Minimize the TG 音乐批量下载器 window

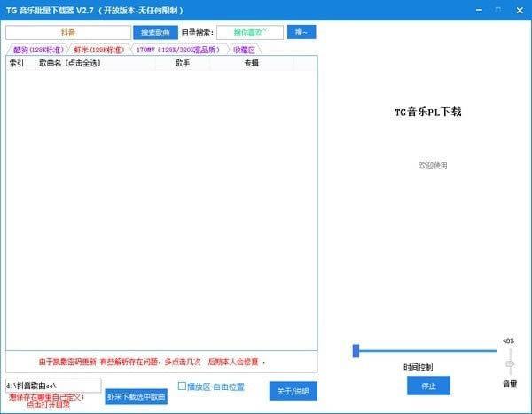tap(479, 10)
